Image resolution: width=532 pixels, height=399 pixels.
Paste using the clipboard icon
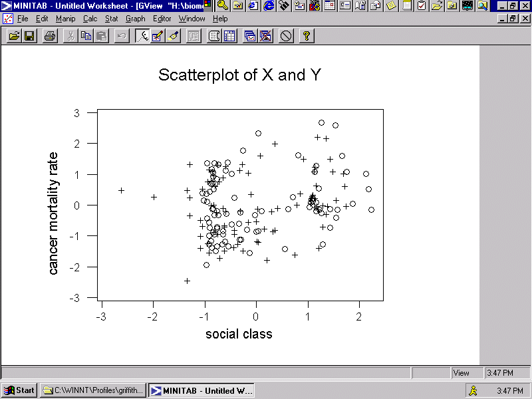(x=101, y=36)
